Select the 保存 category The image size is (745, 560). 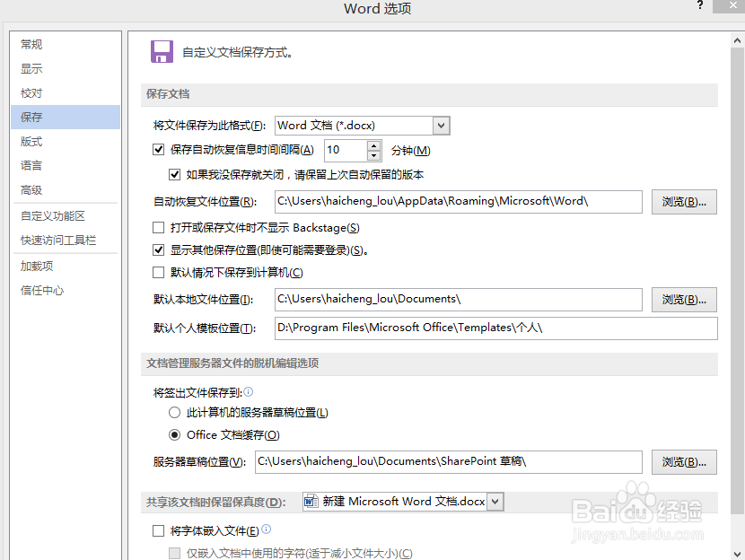66,117
